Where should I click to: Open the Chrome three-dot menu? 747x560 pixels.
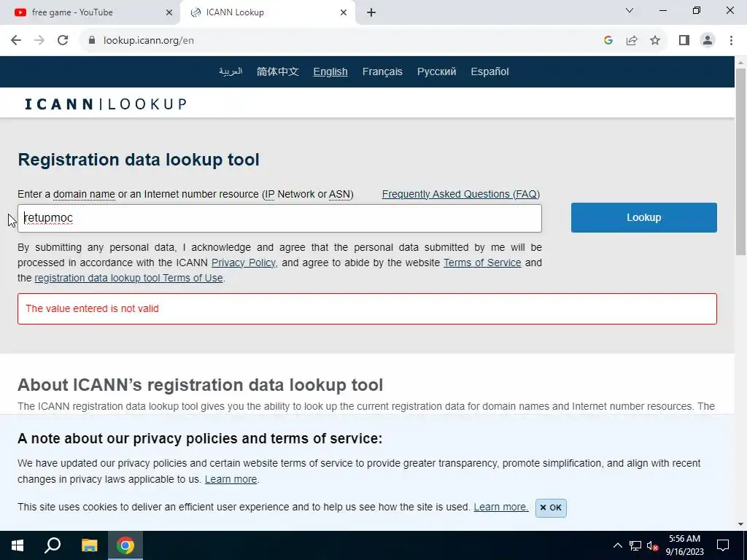(731, 41)
